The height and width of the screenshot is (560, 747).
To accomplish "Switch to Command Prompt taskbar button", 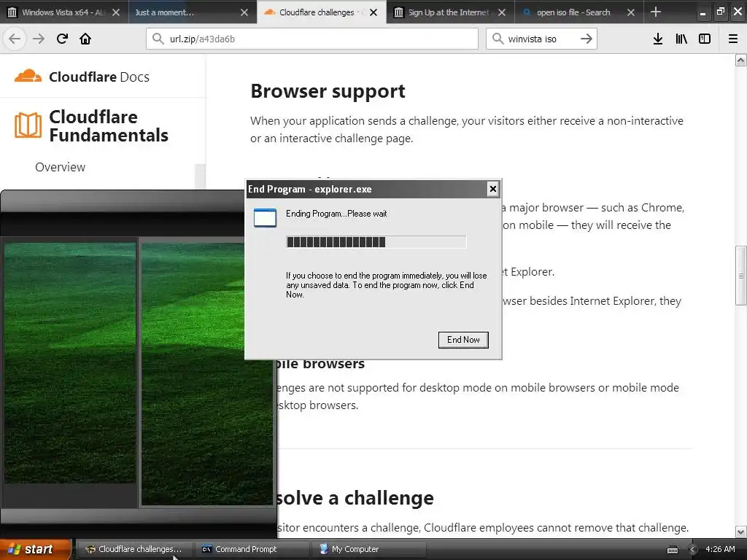I will 252,549.
